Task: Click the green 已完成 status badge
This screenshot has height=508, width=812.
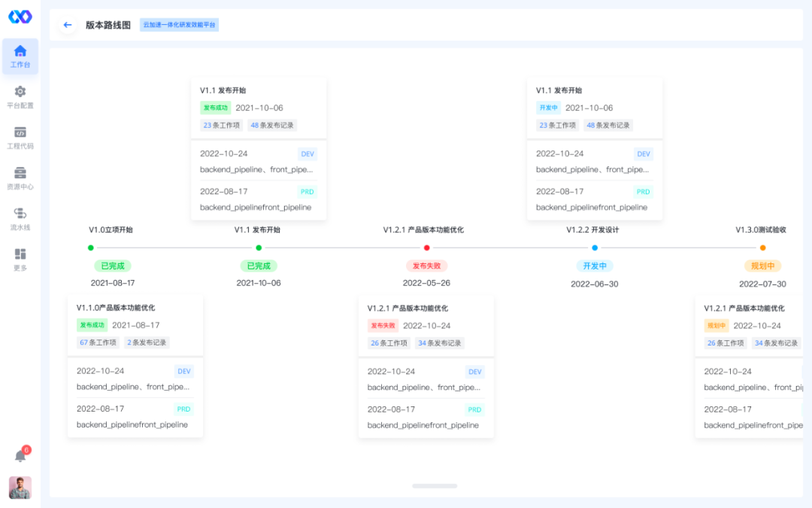Action: (113, 266)
